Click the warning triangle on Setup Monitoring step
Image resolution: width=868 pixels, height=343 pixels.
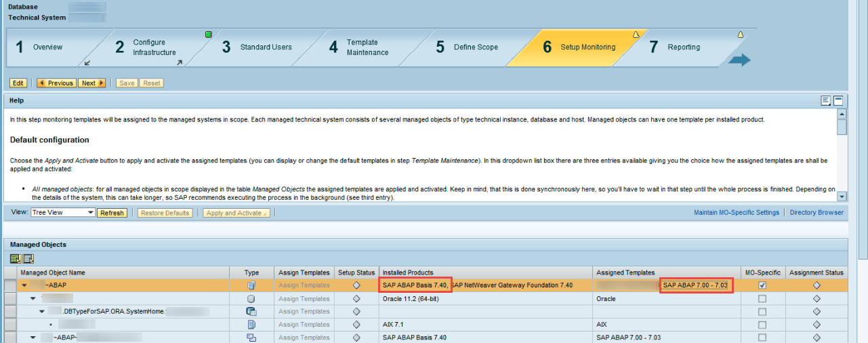(636, 34)
